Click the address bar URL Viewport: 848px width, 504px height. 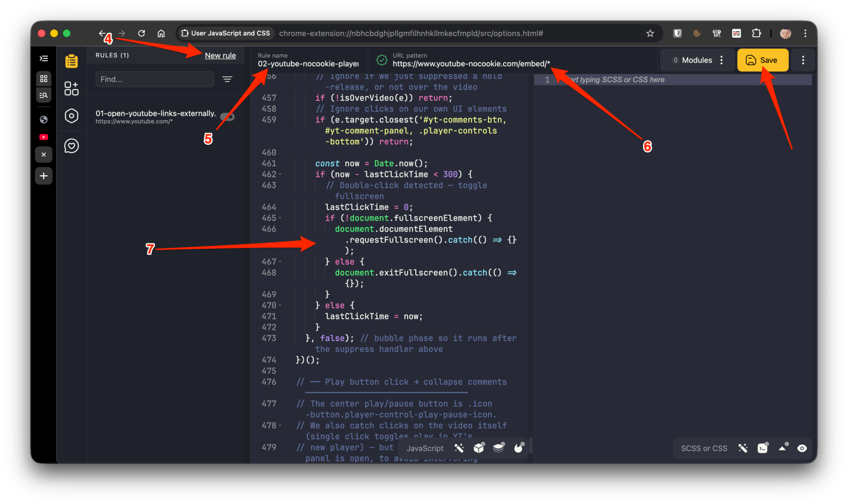411,33
